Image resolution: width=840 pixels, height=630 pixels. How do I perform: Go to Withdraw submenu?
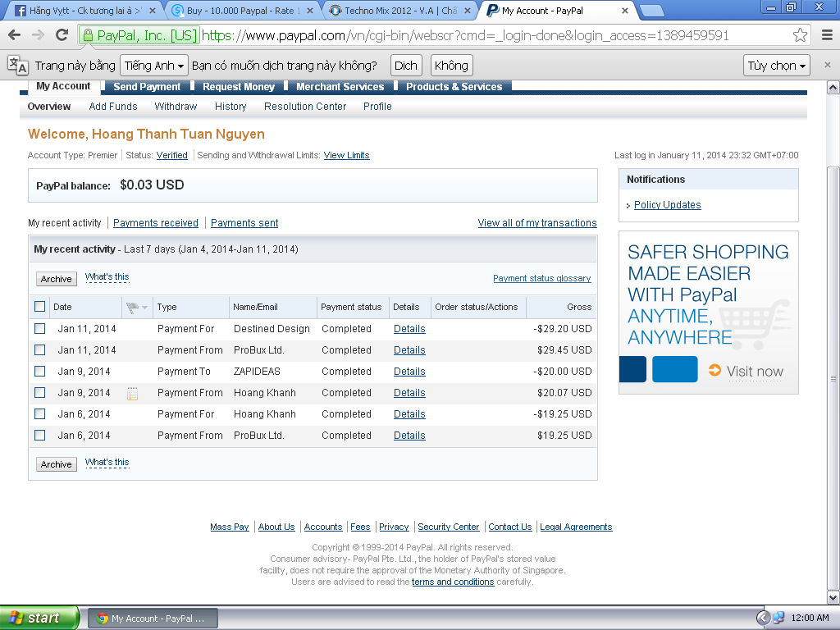click(176, 107)
